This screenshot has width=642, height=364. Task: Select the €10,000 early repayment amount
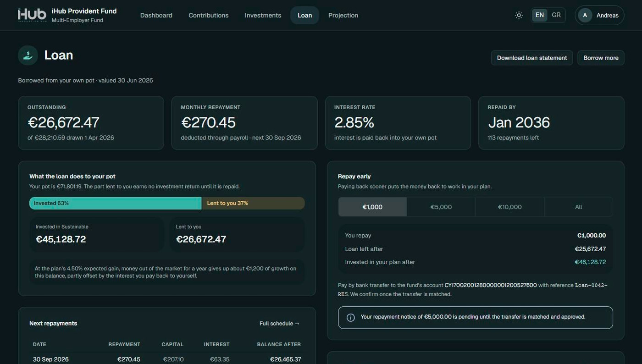point(510,207)
